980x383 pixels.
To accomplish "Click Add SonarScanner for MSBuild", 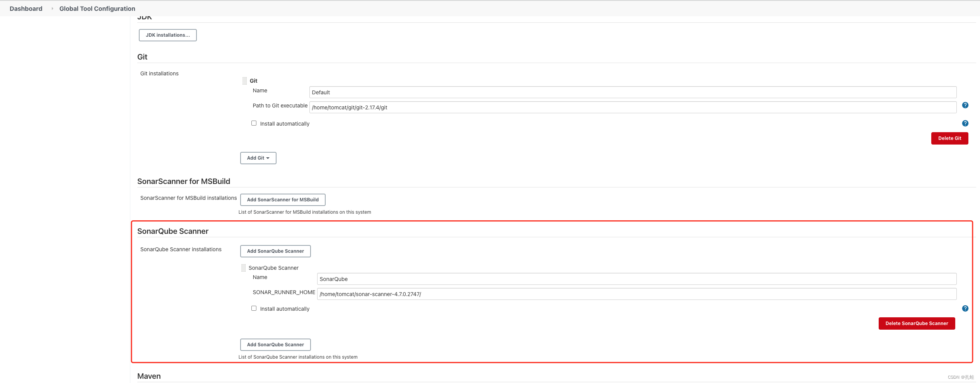I will pos(283,200).
